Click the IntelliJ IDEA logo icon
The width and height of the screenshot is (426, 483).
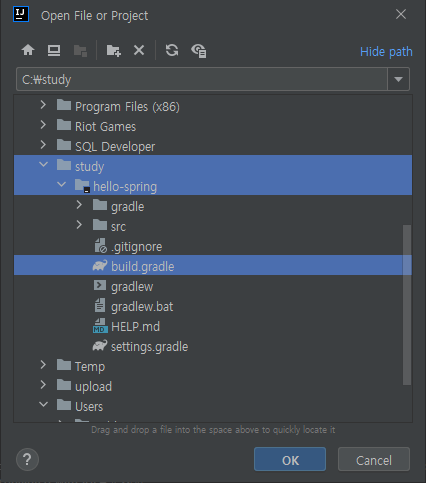point(21,14)
